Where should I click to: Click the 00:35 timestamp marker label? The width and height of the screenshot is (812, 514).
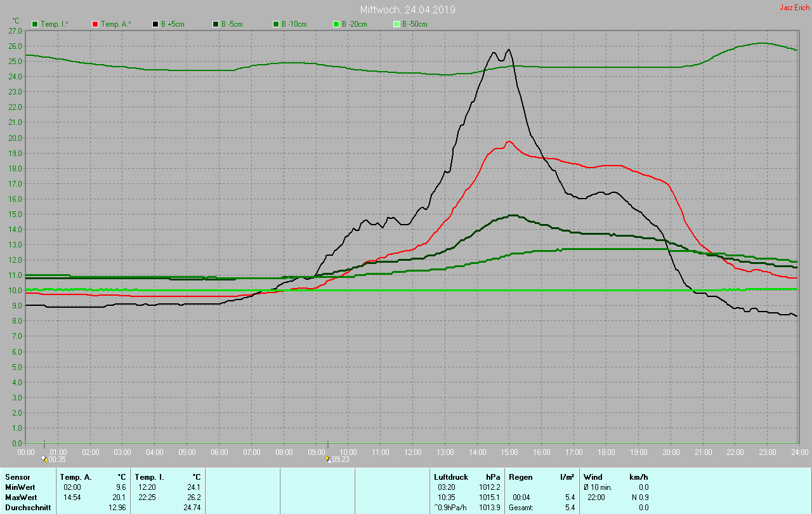[x=56, y=459]
